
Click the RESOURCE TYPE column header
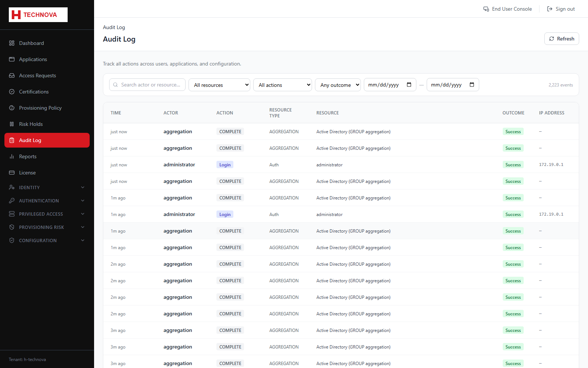280,113
